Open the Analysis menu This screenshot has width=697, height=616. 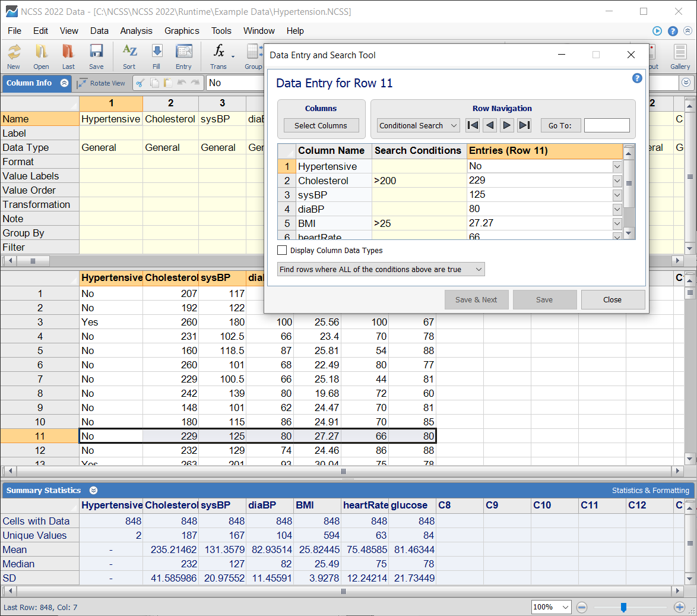click(136, 31)
